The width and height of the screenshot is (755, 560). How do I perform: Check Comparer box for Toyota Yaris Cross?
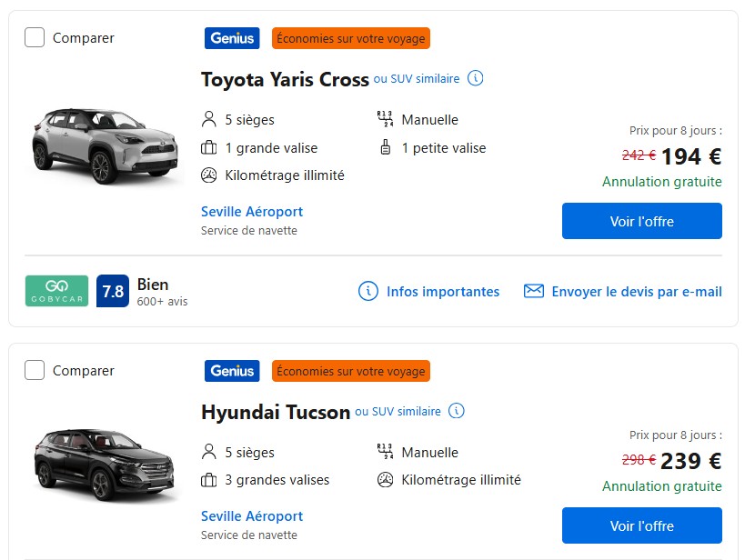35,37
